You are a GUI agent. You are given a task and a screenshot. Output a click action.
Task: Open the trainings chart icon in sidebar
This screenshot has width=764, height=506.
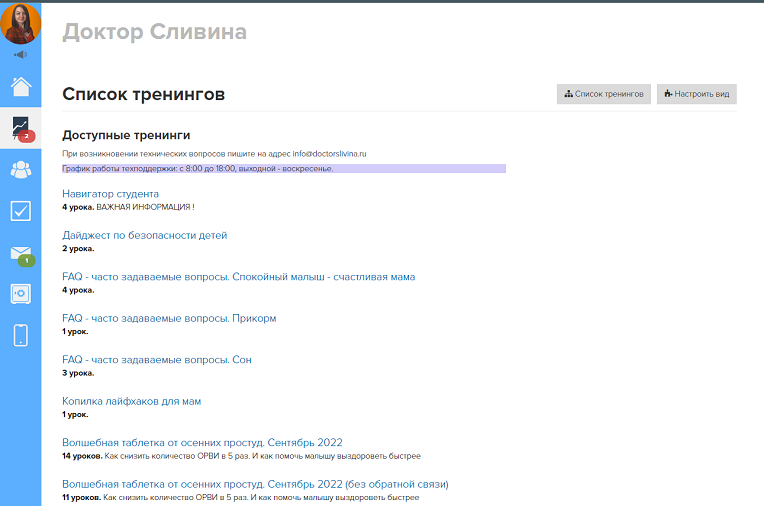(20, 127)
